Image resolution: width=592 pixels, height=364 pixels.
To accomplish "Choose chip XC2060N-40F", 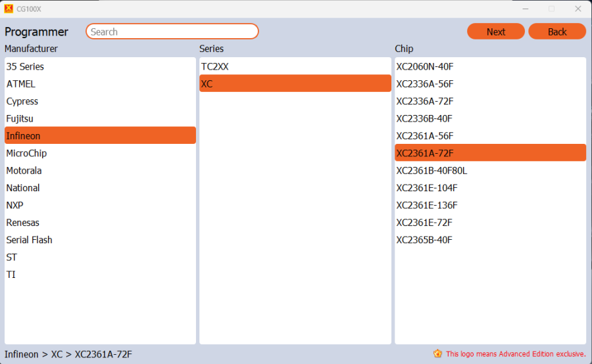I will (425, 66).
